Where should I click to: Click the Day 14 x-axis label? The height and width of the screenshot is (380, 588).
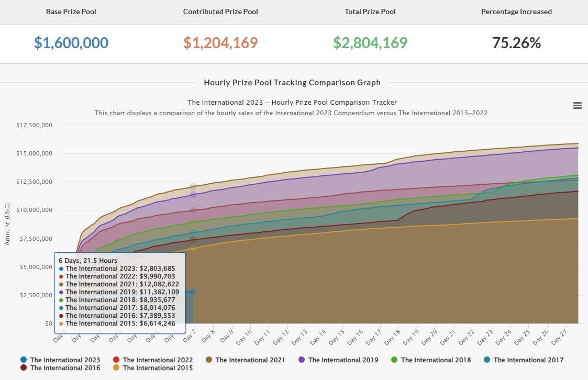click(319, 337)
